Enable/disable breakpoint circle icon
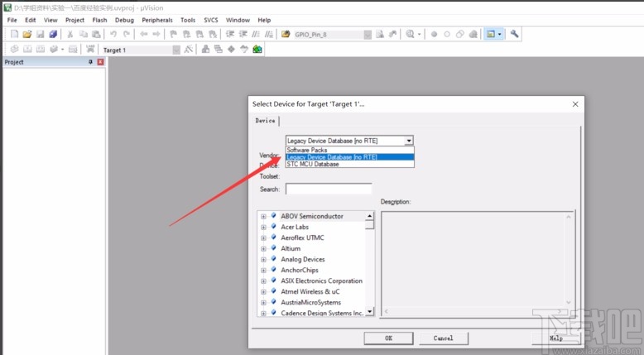Viewport: 644px width, 355px height. pos(447,35)
